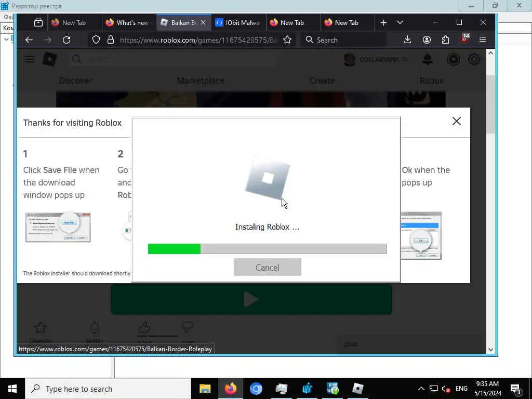This screenshot has height=399, width=532.
Task: Dislike the game with thumbs down
Action: tap(187, 327)
